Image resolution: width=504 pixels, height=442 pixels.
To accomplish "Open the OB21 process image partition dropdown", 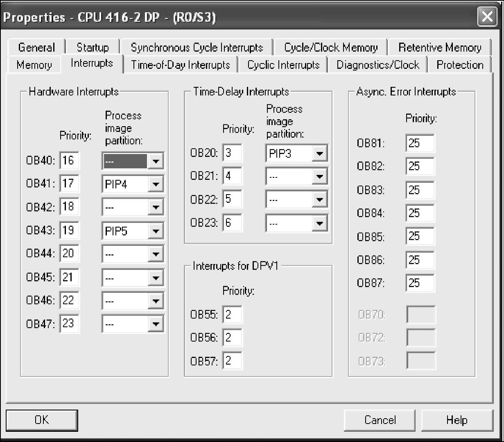I will pos(319,177).
